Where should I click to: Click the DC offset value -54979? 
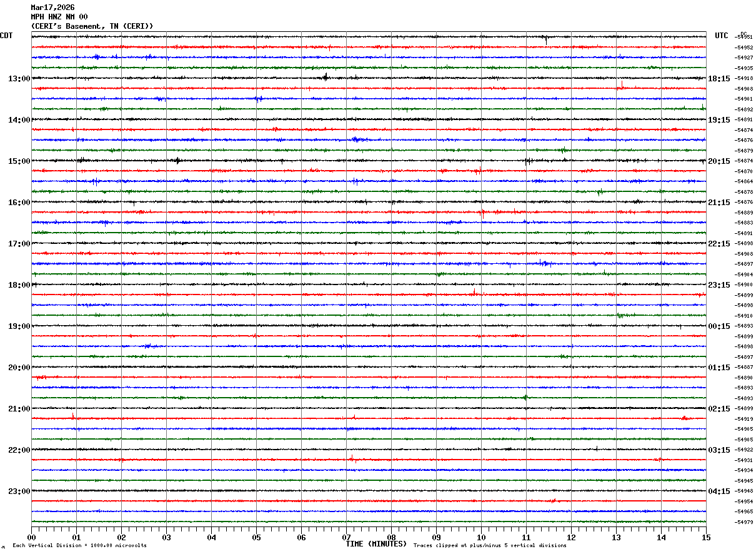click(744, 522)
